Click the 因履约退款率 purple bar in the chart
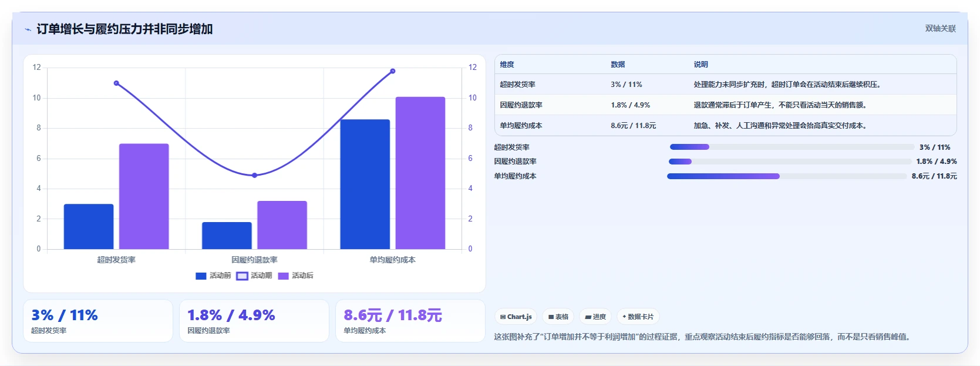 (282, 225)
